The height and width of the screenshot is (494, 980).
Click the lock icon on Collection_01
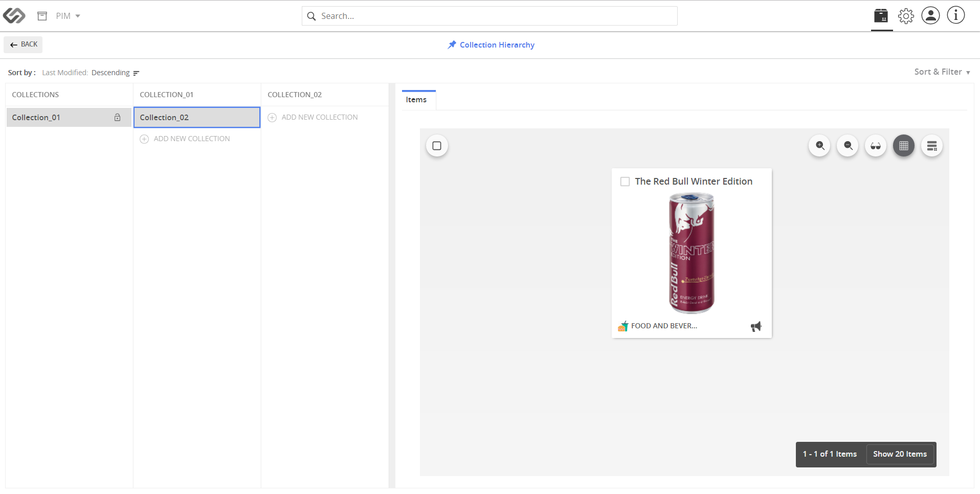[117, 117]
